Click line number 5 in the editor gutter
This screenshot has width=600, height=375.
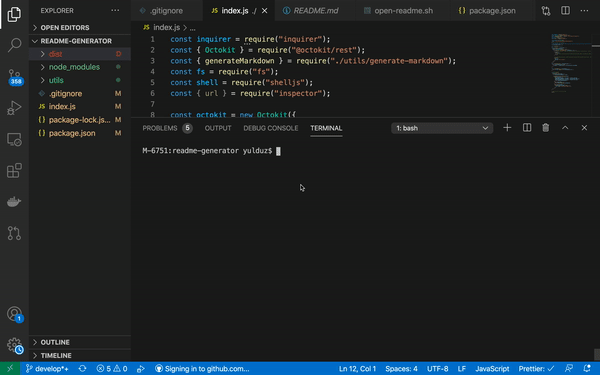coord(152,82)
